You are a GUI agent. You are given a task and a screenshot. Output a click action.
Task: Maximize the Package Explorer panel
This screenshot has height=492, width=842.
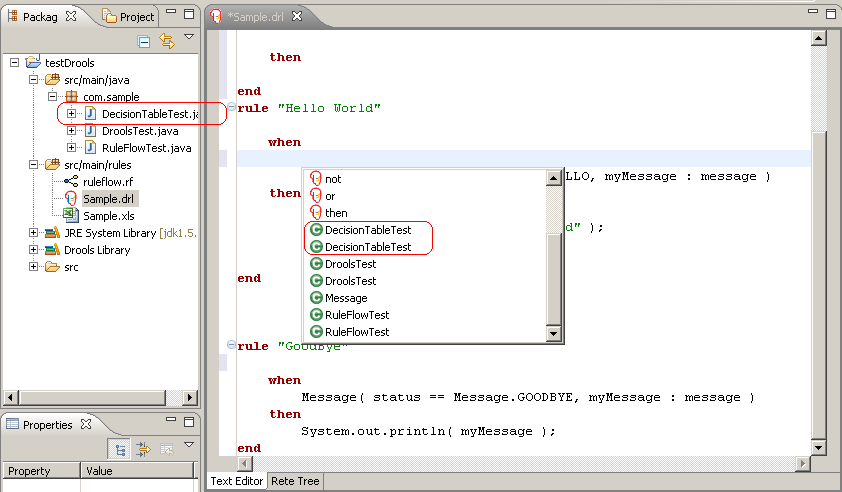(189, 14)
